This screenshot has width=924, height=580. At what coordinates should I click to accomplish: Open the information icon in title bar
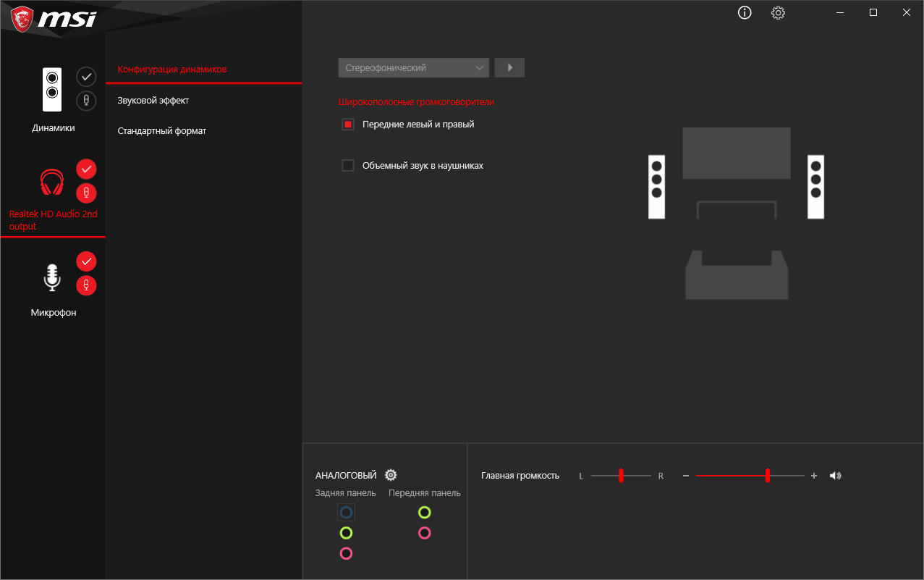(x=745, y=12)
